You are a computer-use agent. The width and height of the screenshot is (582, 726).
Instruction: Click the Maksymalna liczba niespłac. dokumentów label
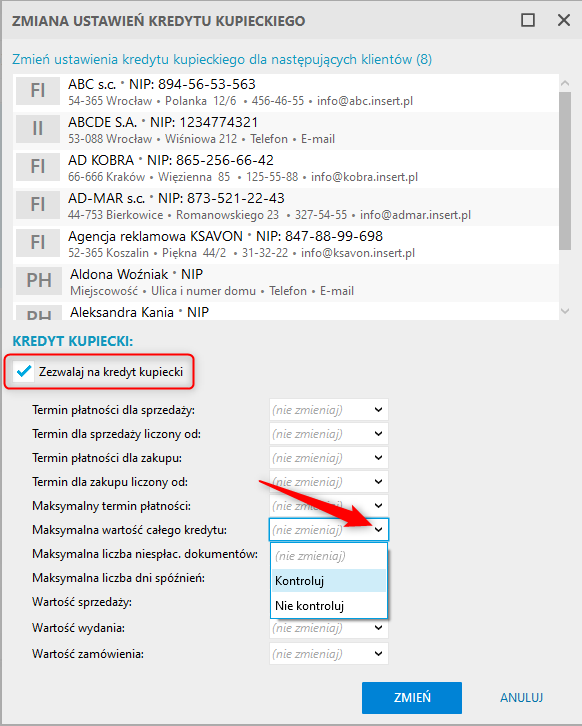click(145, 554)
